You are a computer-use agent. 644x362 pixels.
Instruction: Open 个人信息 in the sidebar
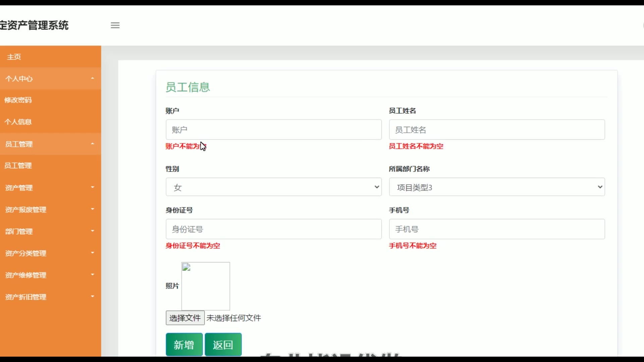pos(50,122)
